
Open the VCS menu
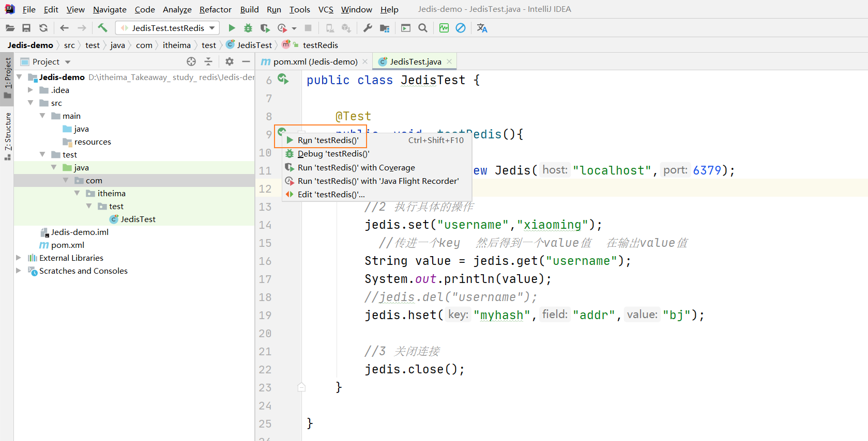326,9
